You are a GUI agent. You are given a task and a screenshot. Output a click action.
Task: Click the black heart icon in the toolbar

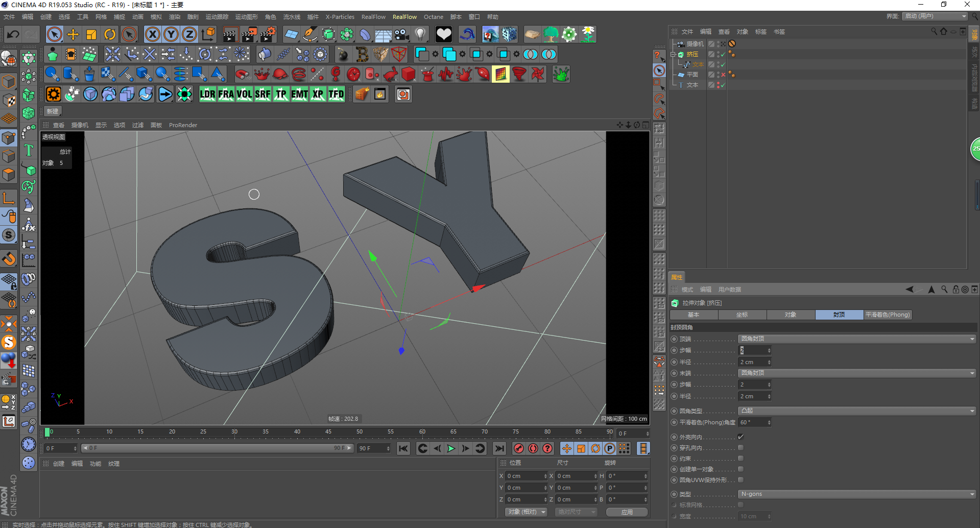point(444,34)
